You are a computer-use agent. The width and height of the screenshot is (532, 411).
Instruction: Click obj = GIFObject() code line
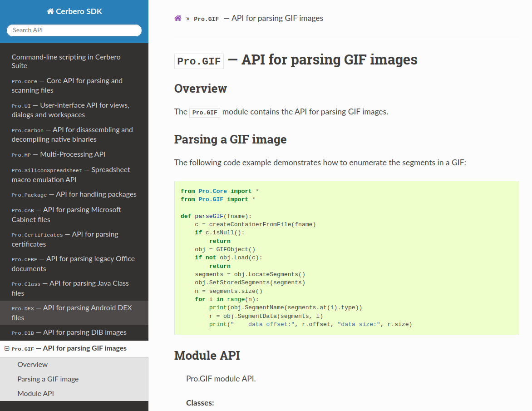tap(225, 249)
